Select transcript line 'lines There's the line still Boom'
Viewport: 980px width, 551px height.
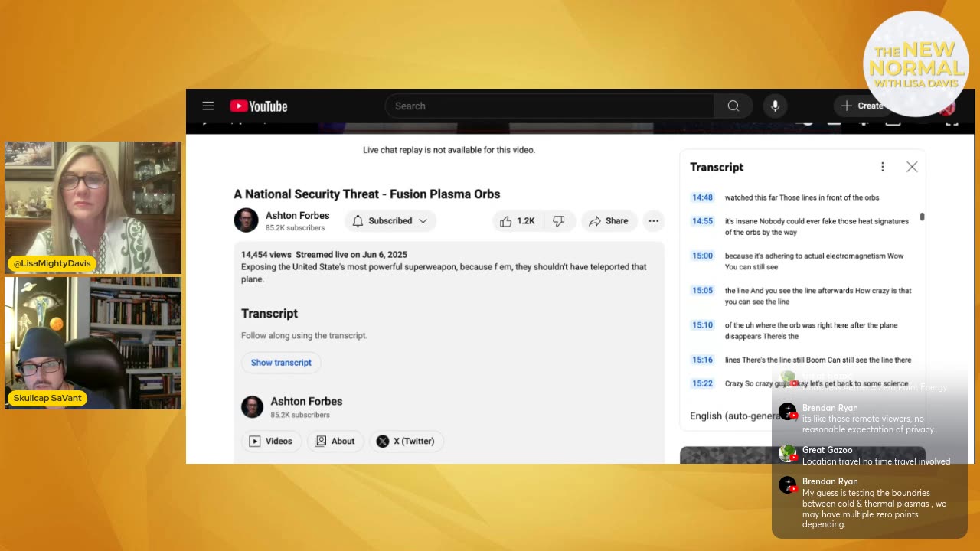[x=818, y=360]
